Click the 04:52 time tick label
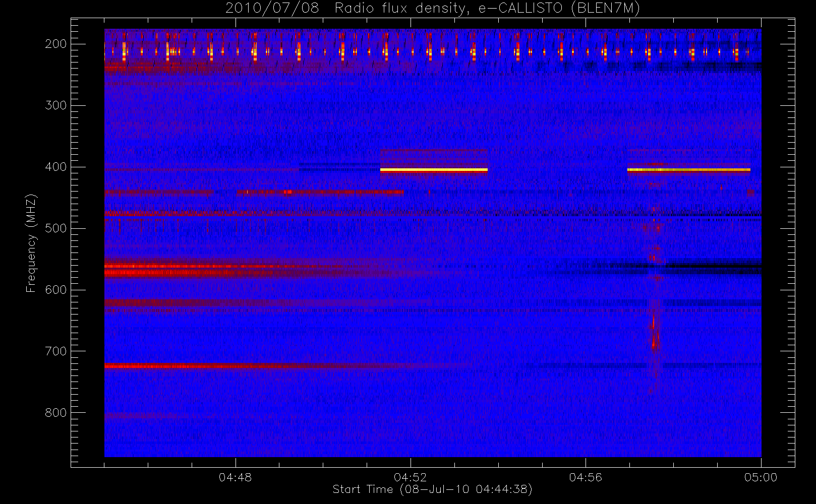Image resolution: width=816 pixels, height=504 pixels. 411,477
